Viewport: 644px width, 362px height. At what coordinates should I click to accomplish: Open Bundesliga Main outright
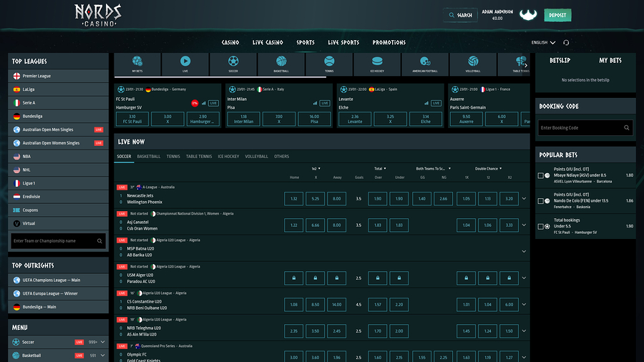coord(59,307)
